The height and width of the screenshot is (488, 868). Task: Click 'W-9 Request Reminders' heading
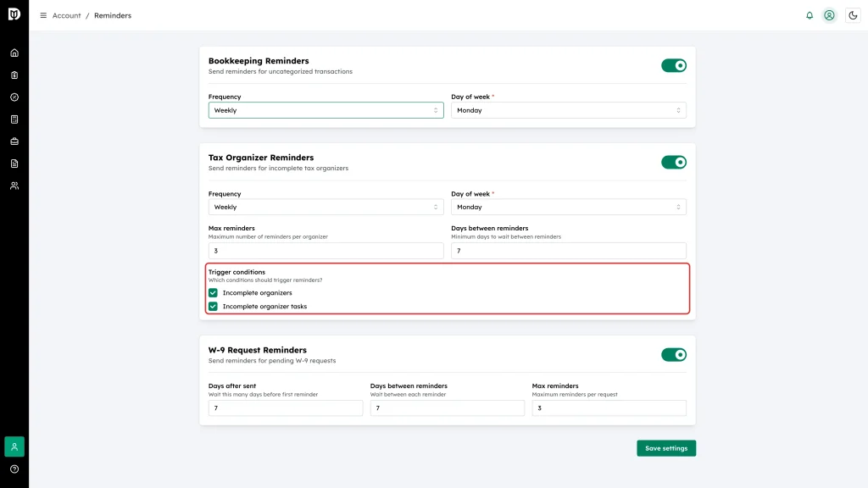coord(258,350)
